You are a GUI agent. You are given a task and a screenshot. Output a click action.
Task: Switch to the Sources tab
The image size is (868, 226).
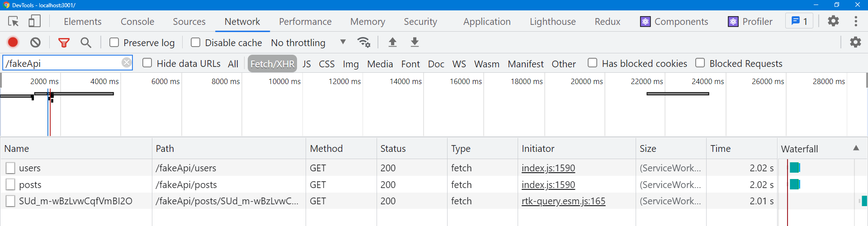(x=189, y=21)
